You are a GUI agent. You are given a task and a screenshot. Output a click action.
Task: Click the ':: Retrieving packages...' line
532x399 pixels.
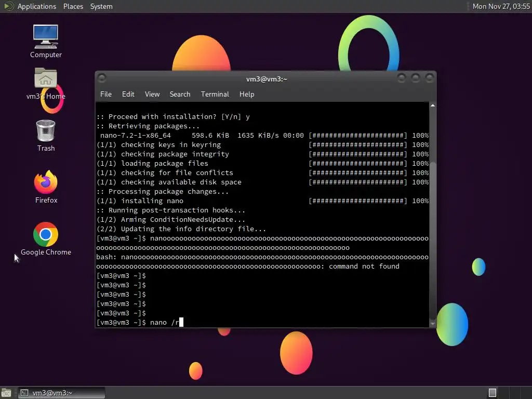(x=148, y=126)
